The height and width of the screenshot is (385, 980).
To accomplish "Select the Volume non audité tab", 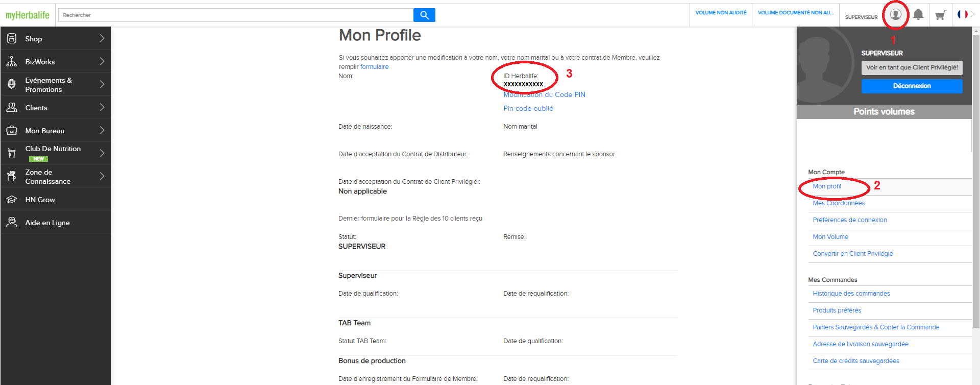I will pos(721,13).
